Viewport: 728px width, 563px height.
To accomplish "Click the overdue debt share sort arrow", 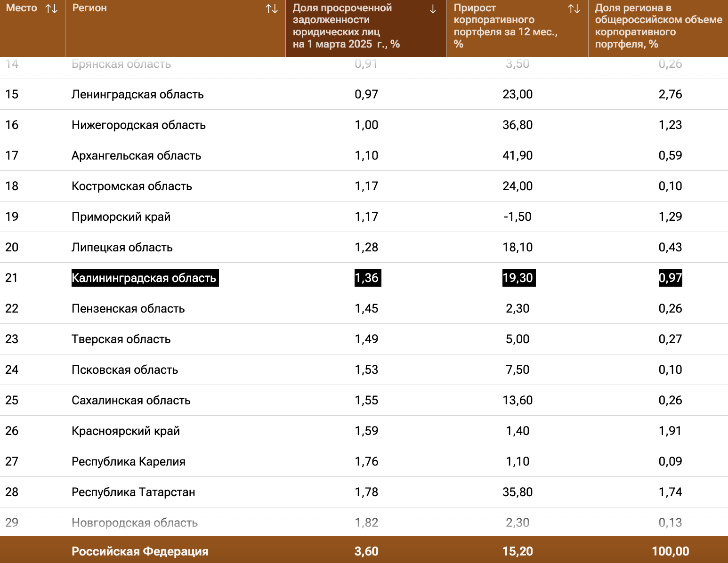I will [x=433, y=9].
